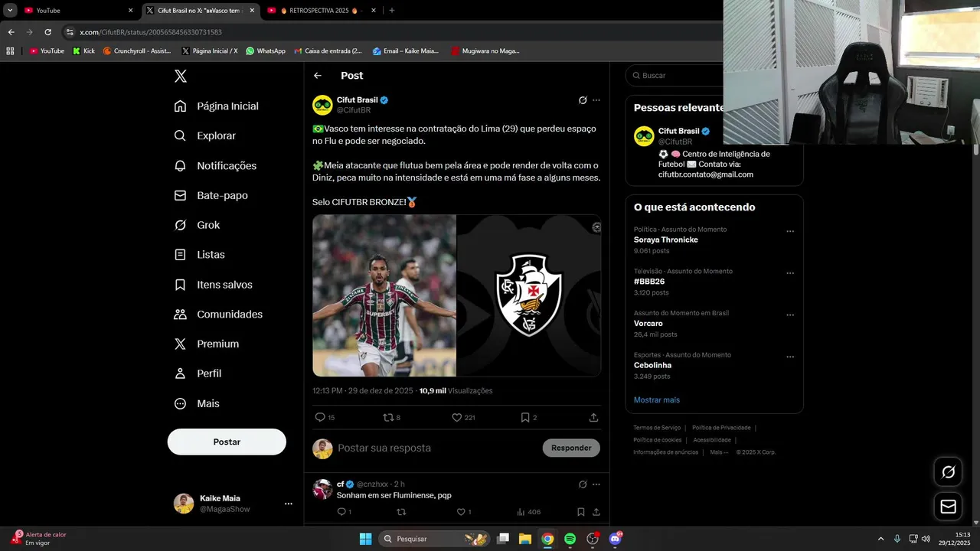Open Termos de Serviço link
Image resolution: width=980 pixels, height=551 pixels.
click(657, 428)
